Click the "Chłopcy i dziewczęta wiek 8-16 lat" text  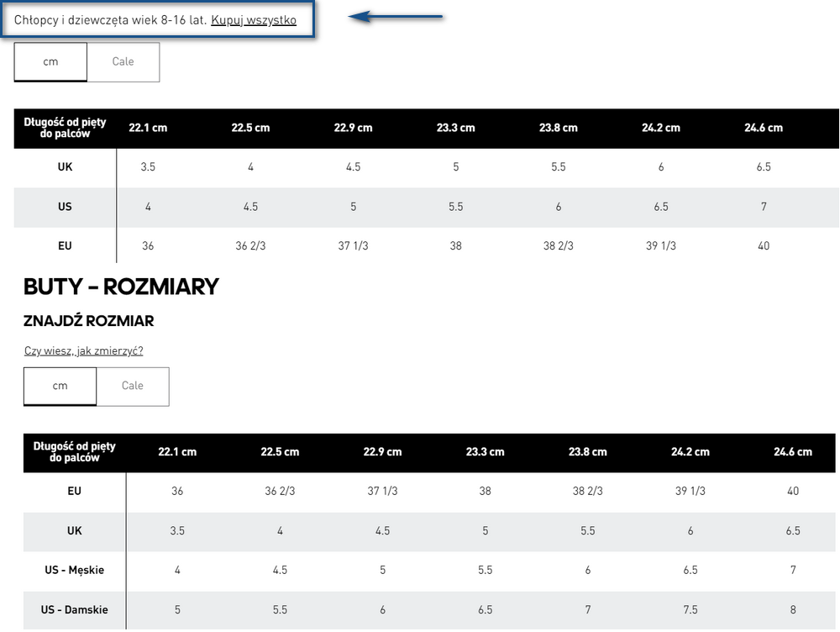[110, 20]
